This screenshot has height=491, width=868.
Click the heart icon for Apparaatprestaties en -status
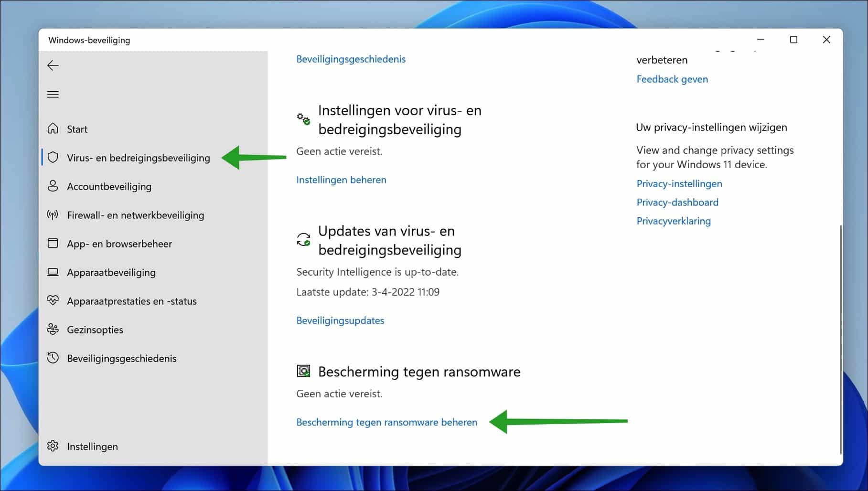click(53, 301)
